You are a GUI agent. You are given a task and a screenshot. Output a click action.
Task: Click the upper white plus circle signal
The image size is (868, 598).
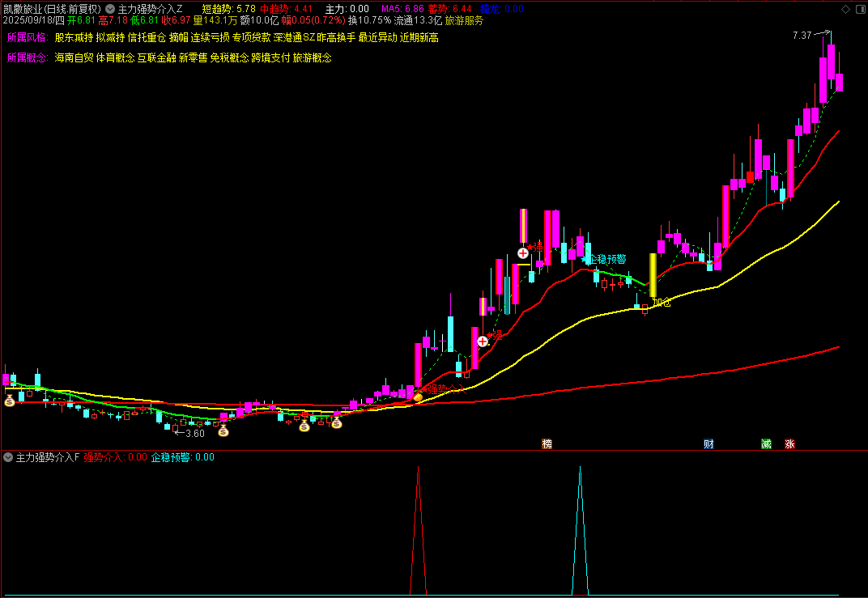pos(523,253)
